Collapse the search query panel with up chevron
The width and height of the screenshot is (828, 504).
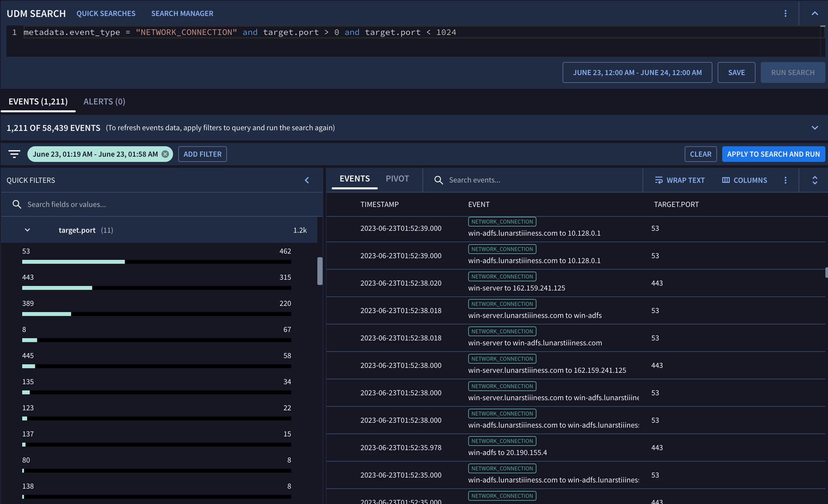(x=815, y=13)
